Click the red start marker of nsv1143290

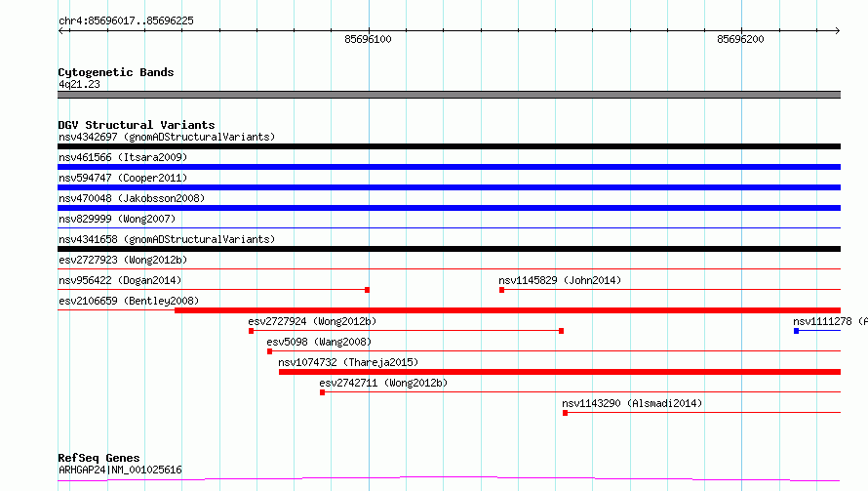point(566,413)
